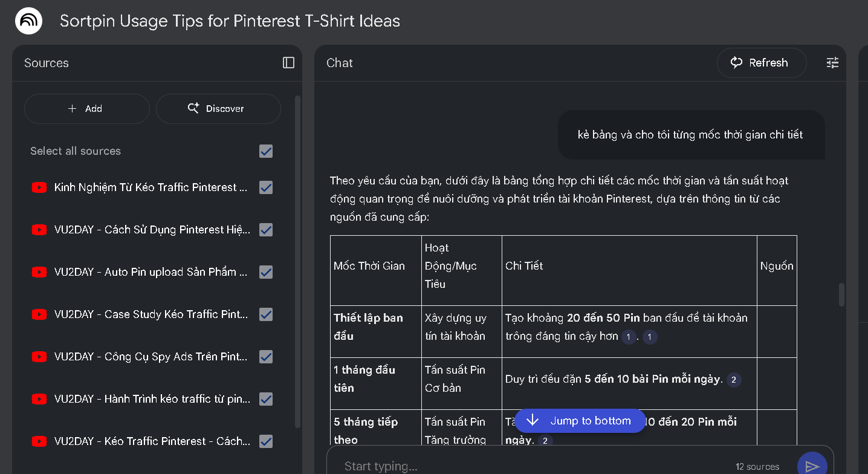Click the Add source button
The image size is (868, 474).
[x=86, y=109]
